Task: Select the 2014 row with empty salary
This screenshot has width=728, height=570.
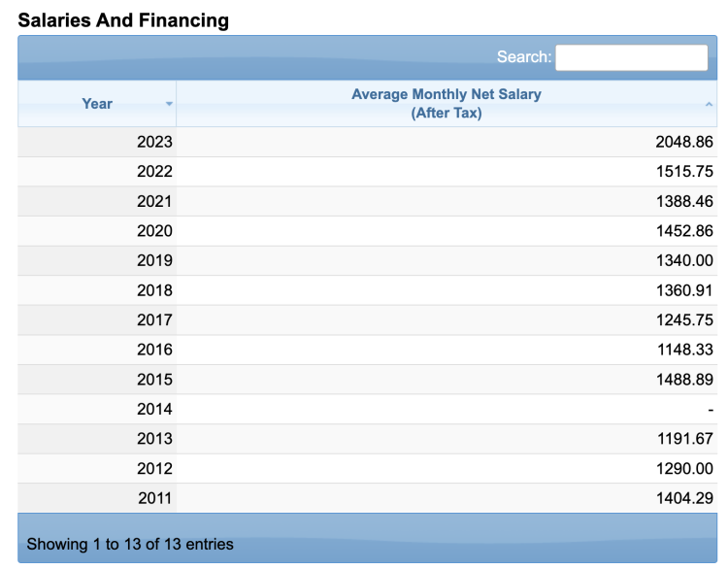Action: [154, 409]
